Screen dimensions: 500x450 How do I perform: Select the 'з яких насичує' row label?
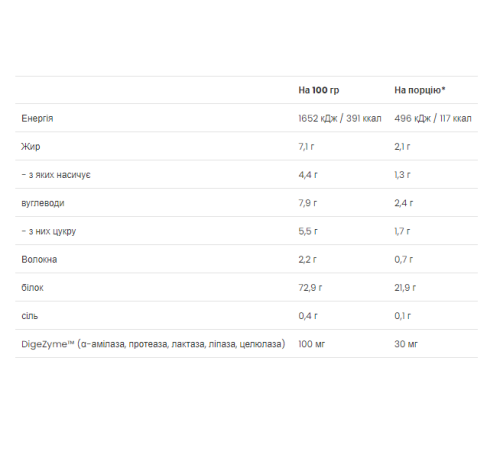click(56, 175)
